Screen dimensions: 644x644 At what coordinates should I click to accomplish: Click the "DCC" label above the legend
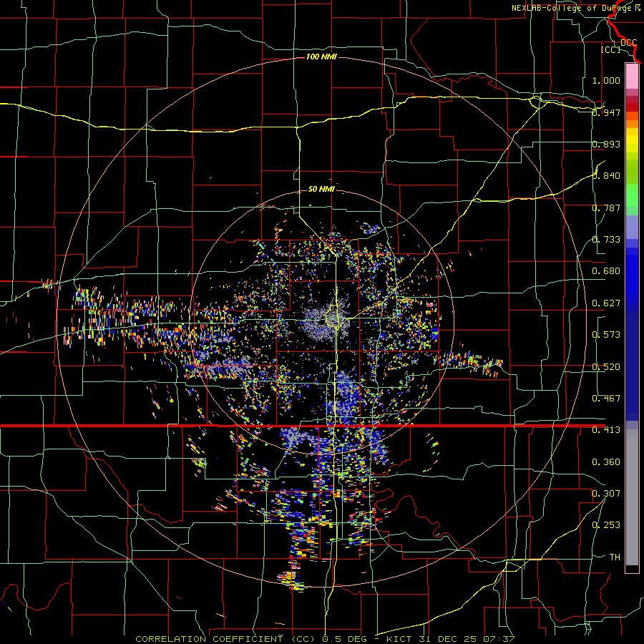pos(628,43)
